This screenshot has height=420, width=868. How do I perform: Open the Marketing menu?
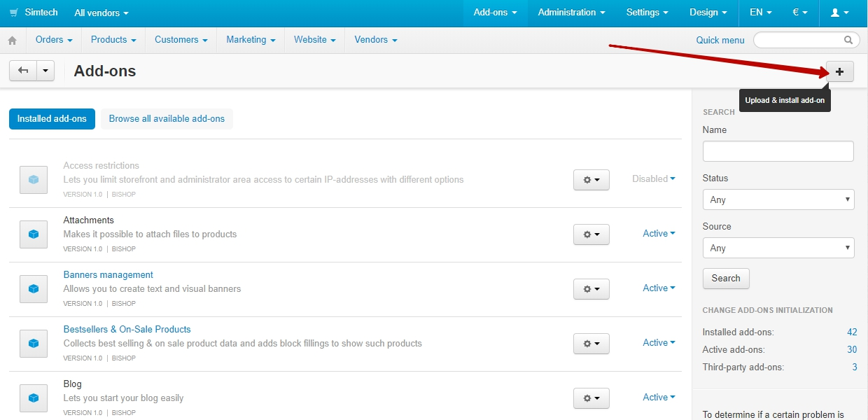[x=251, y=40]
